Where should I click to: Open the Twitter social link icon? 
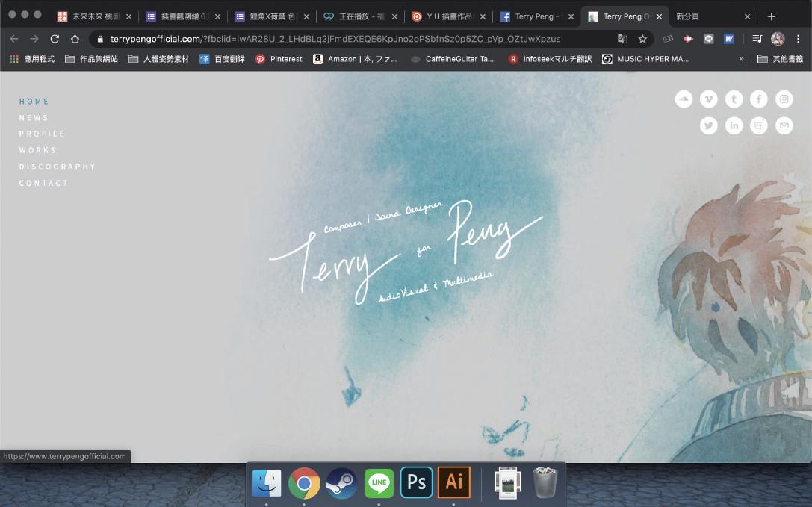(708, 125)
